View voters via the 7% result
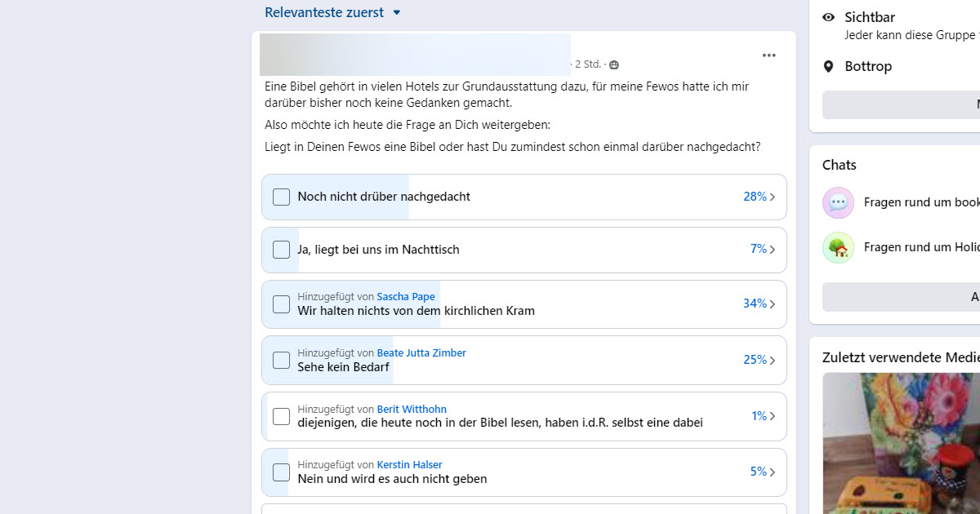 click(x=759, y=249)
